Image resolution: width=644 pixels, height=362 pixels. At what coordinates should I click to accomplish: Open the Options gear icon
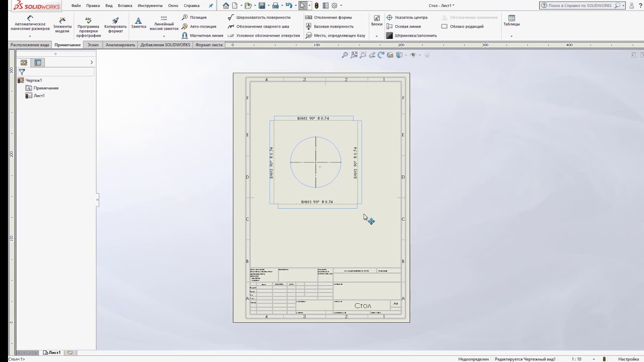point(334,6)
